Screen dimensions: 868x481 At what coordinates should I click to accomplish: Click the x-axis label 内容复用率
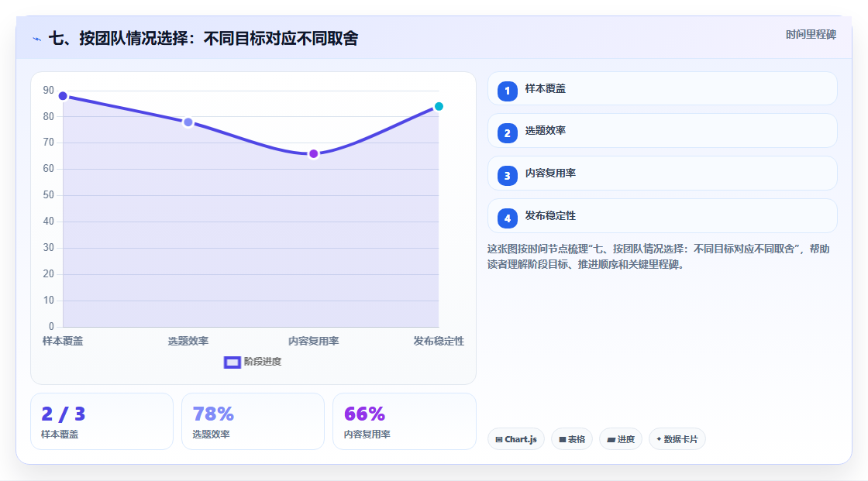tap(313, 341)
